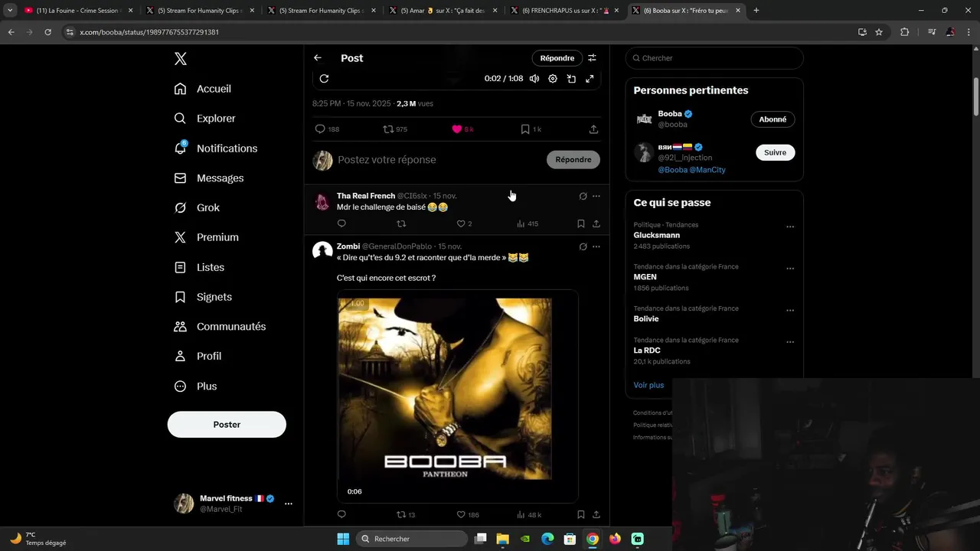Open a new browser tab
The image size is (980, 551).
(756, 11)
